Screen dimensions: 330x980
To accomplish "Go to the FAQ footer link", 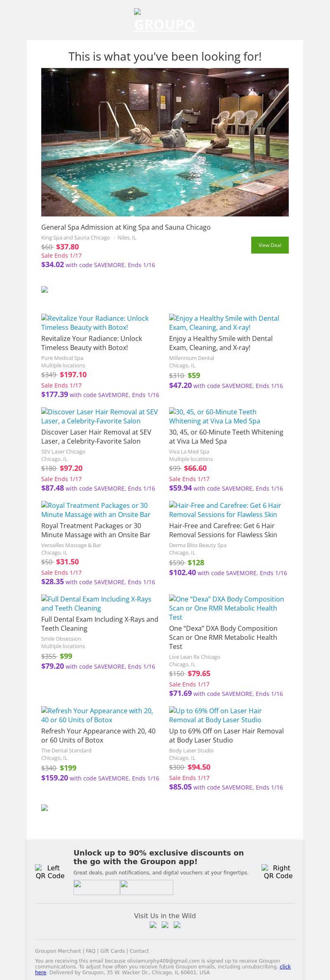I will point(90,951).
